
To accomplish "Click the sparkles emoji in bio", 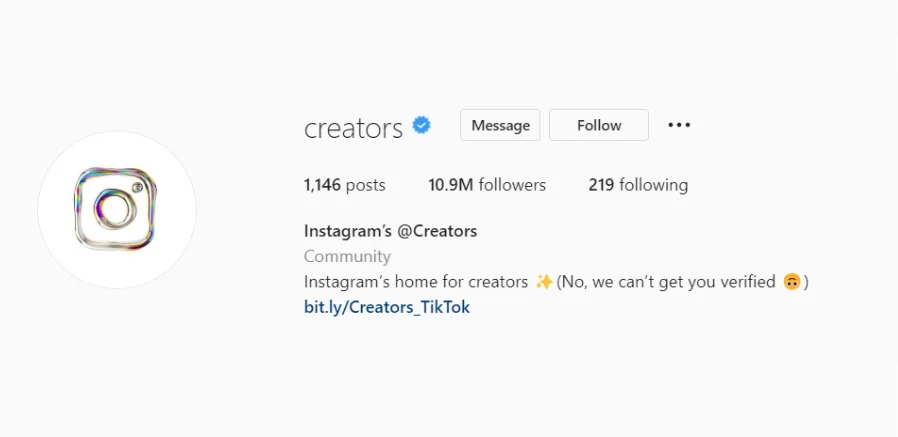I will [543, 282].
